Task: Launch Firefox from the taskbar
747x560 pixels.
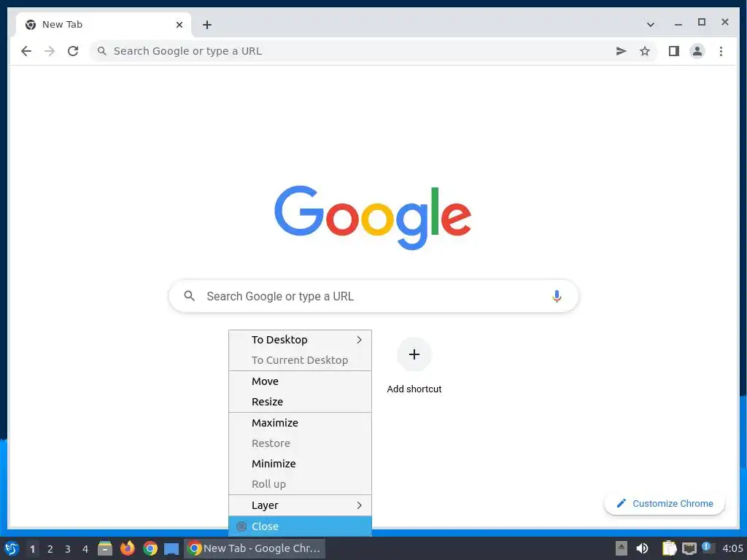Action: (127, 548)
